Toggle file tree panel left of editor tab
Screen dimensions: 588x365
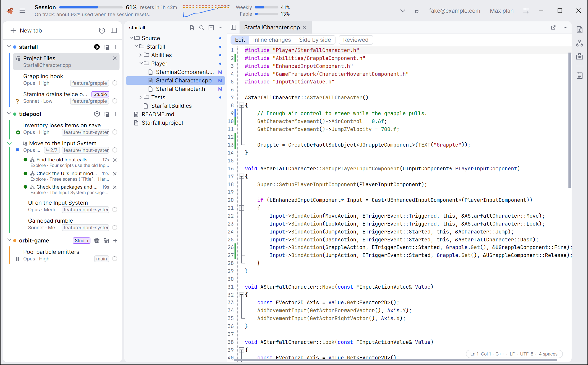233,27
